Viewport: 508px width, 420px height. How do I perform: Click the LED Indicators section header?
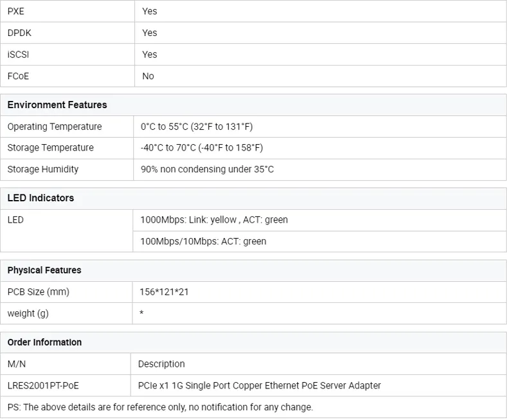click(x=41, y=198)
